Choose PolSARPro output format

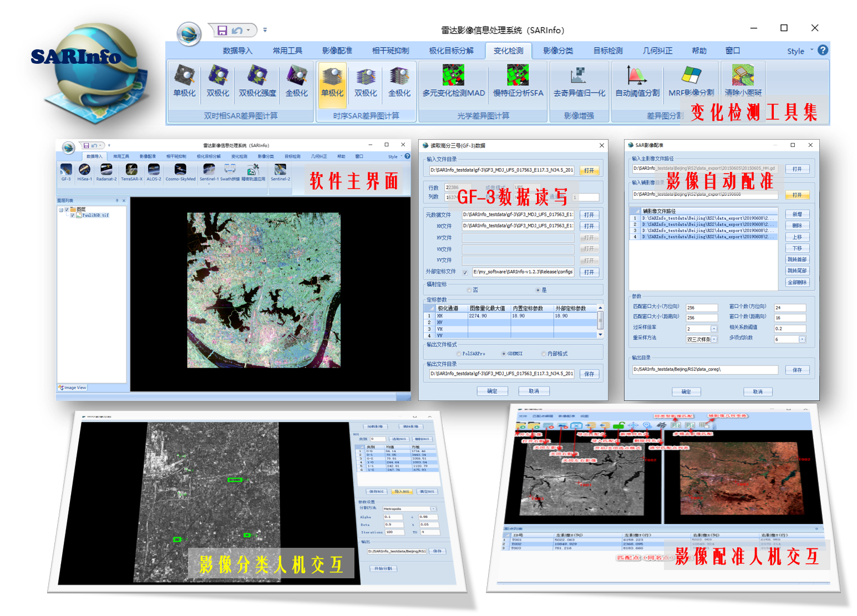(459, 354)
